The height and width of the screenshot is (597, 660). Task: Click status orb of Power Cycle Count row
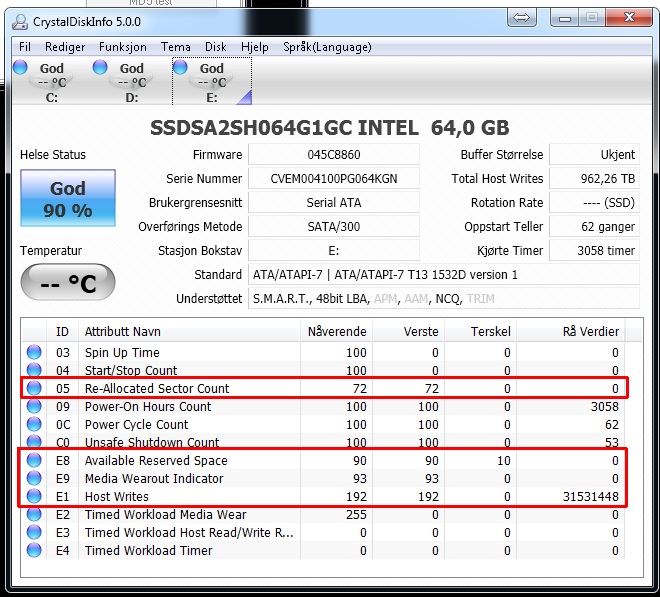coord(34,424)
